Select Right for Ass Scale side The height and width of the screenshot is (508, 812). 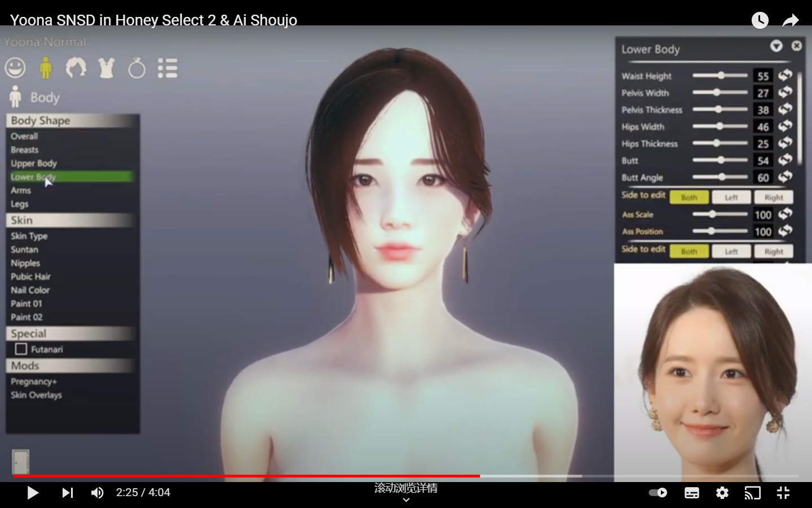pyautogui.click(x=774, y=197)
